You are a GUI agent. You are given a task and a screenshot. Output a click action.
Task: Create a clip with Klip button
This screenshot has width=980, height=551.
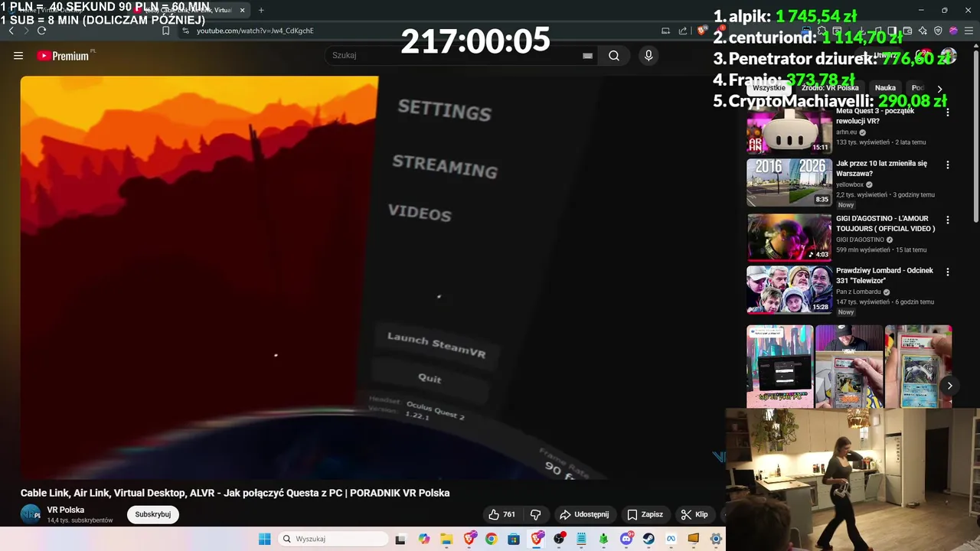tap(695, 514)
